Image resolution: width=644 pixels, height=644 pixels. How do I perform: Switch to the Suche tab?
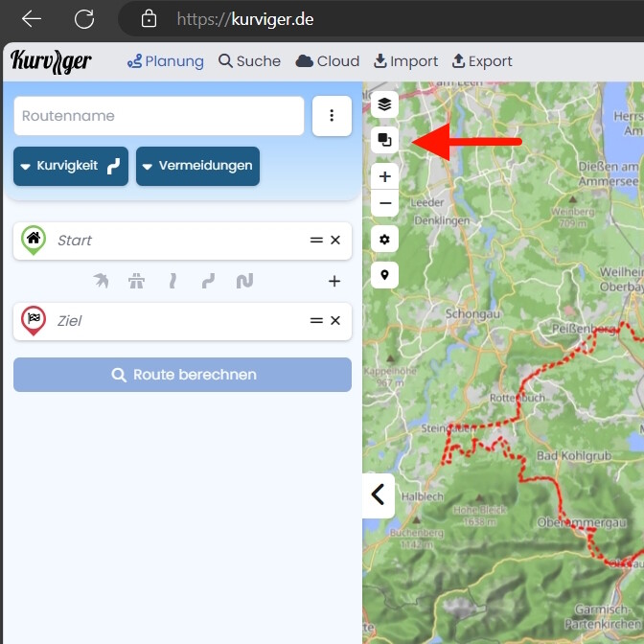coord(249,61)
